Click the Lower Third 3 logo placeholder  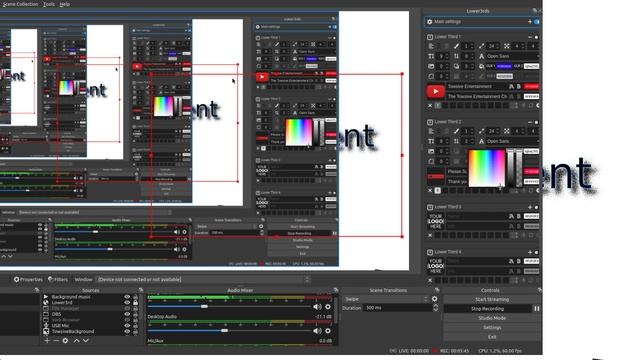point(436,221)
